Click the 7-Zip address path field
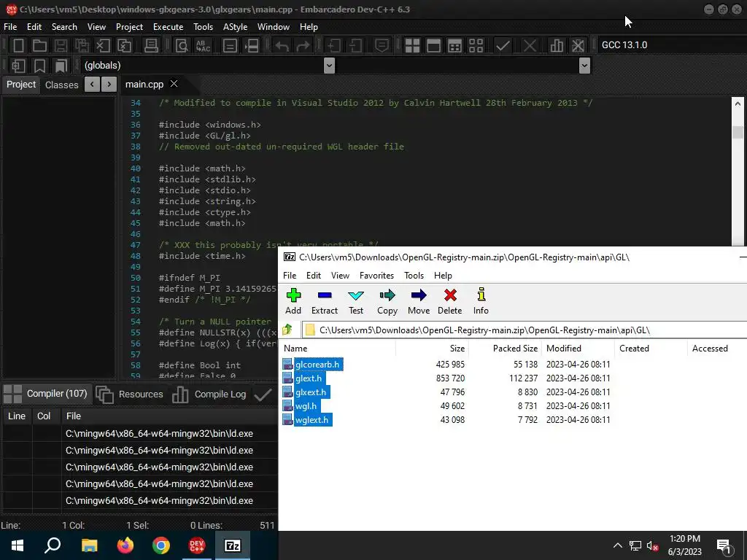The width and height of the screenshot is (747, 560). tap(524, 330)
